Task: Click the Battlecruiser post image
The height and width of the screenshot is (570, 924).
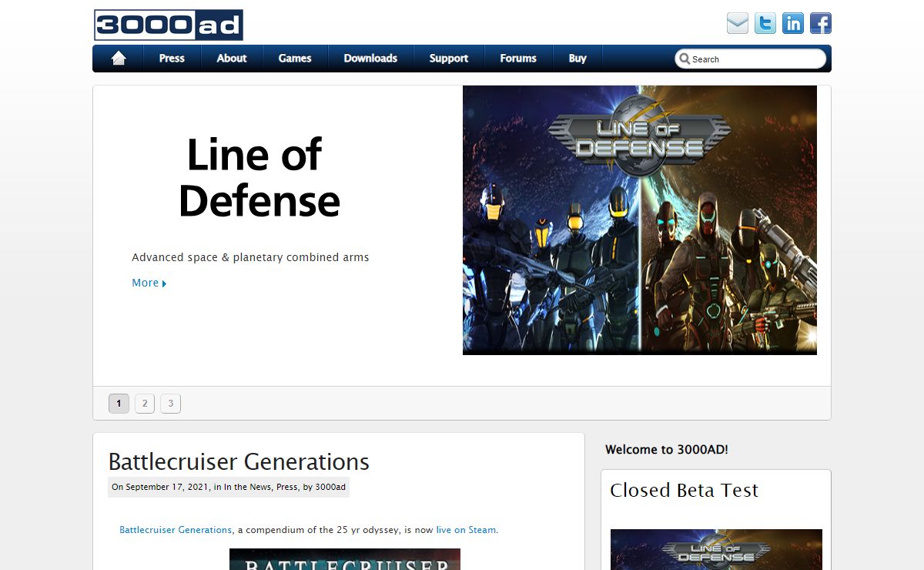Action: 345,559
